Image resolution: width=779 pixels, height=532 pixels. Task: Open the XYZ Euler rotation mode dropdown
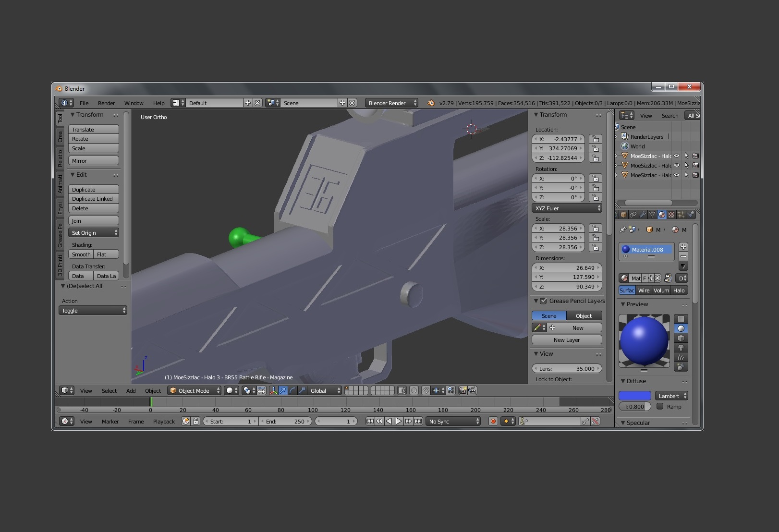(x=567, y=208)
